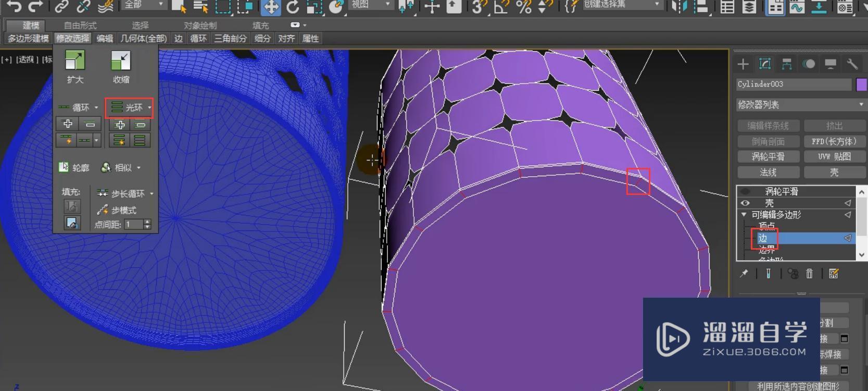The width and height of the screenshot is (868, 391).
Task: Toggle the Window/Crossing selection icon
Action: tap(245, 6)
